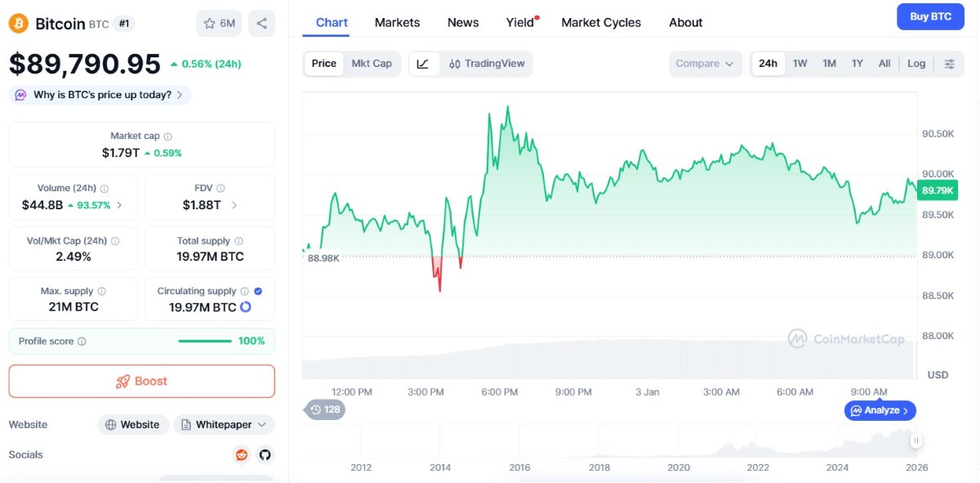The width and height of the screenshot is (980, 483).
Task: Open the News tab
Action: tap(463, 22)
